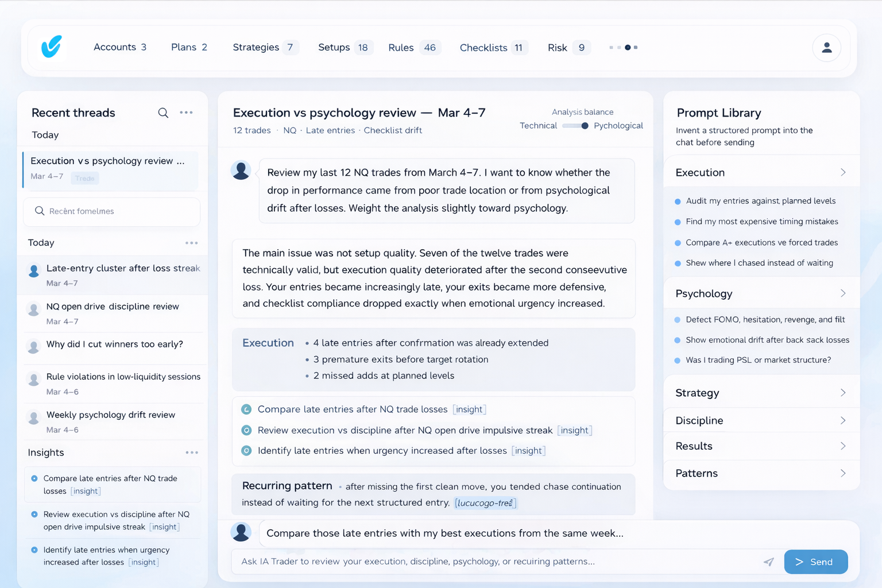Image resolution: width=882 pixels, height=588 pixels.
Task: Click bullet beside Audit my entries prompt
Action: (678, 202)
